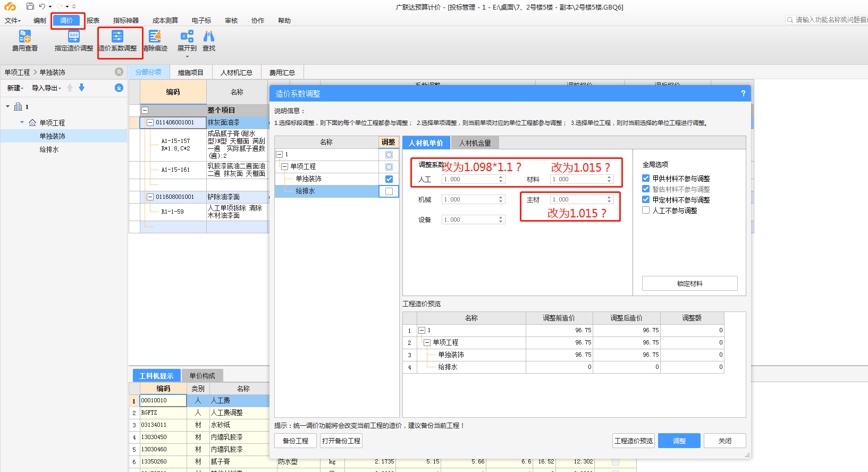Click the help question mark in dialog

coord(743,94)
